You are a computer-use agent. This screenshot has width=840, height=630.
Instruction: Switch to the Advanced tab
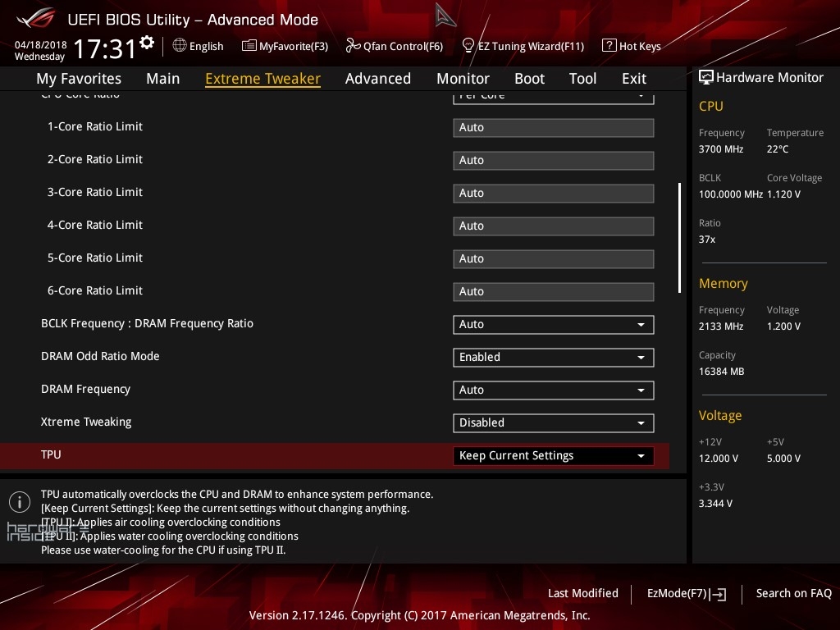(x=377, y=79)
